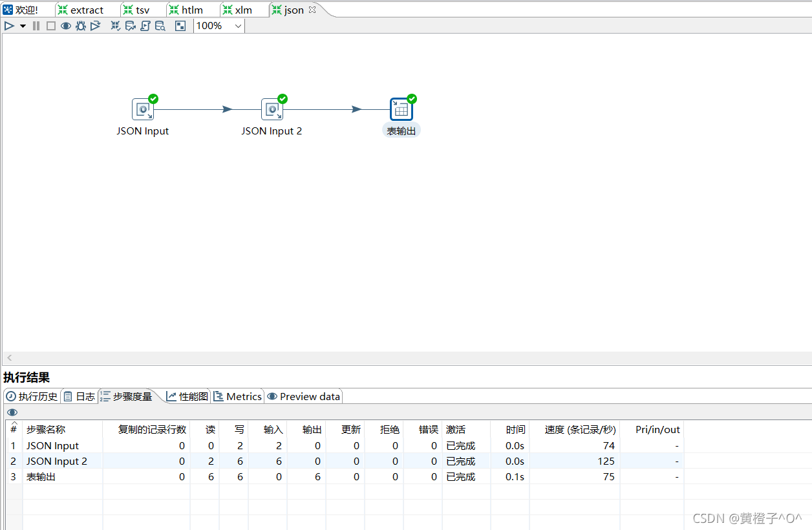This screenshot has height=530, width=812.
Task: Open the run options dropdown arrow
Action: (x=23, y=26)
